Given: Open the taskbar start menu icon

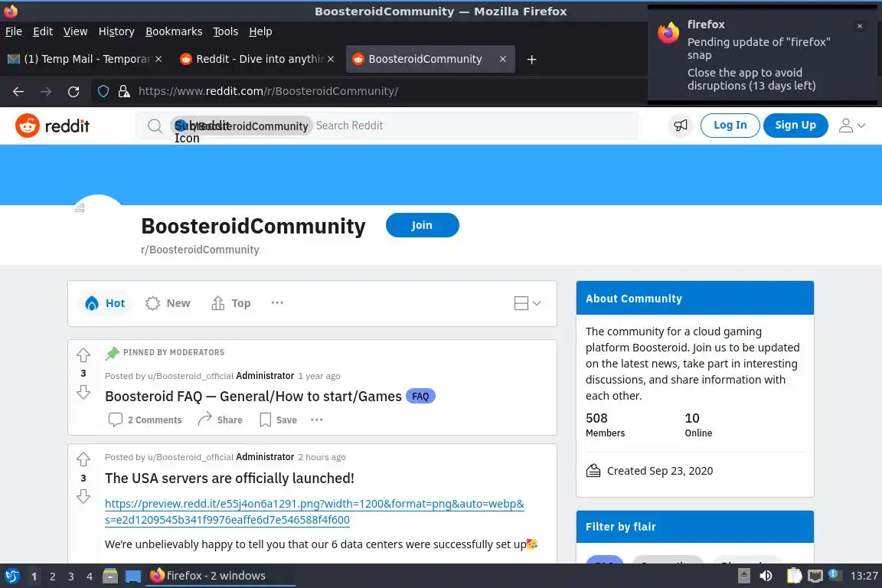Looking at the screenshot, I should click(11, 576).
